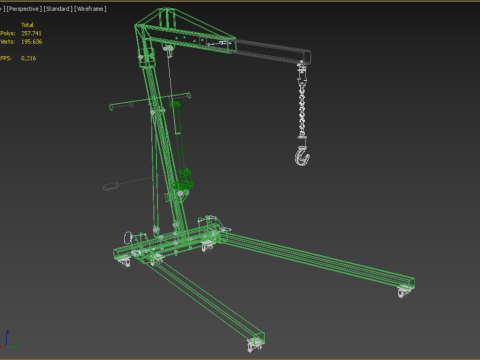
Task: Click the Polys count value 257.741
Action: tap(31, 33)
